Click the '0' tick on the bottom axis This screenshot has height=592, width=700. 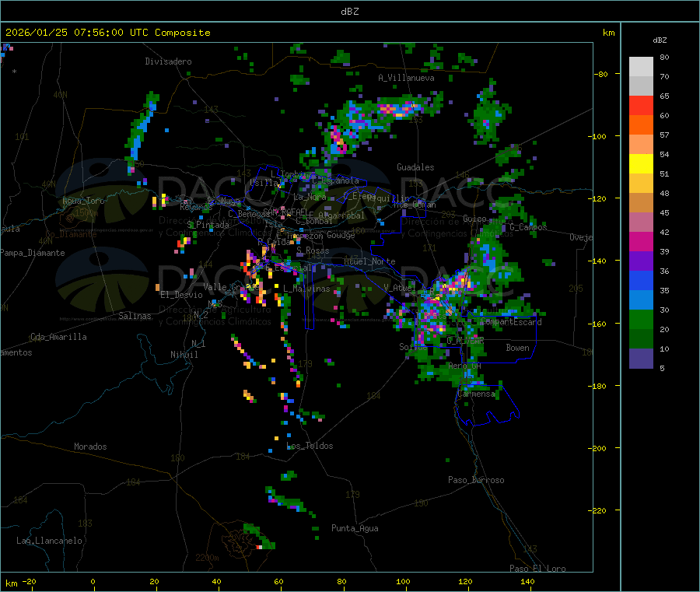(x=93, y=581)
